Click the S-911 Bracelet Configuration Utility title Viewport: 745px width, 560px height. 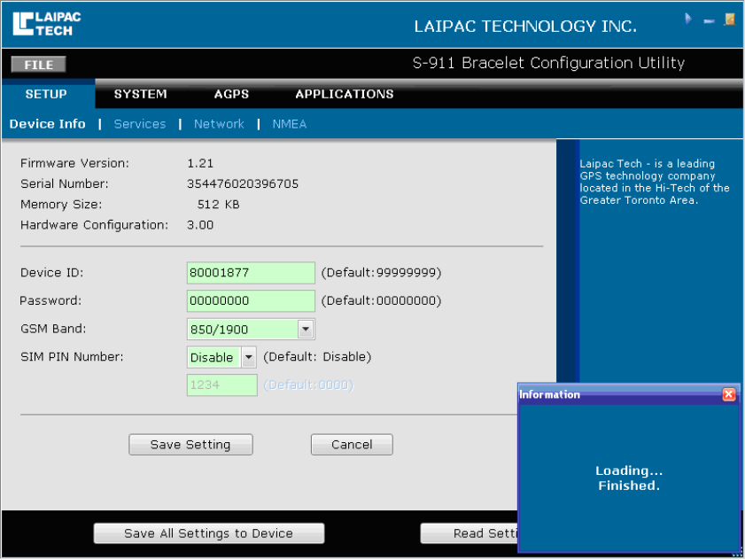[x=548, y=63]
